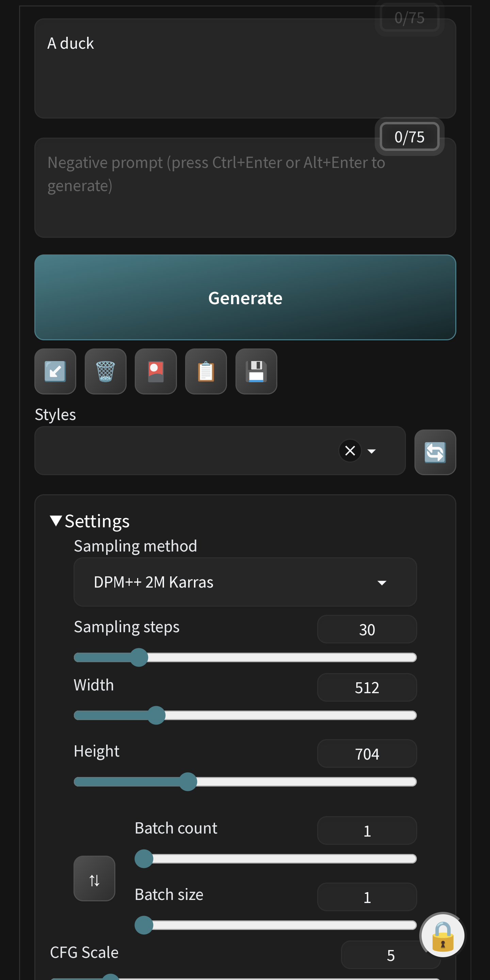The height and width of the screenshot is (980, 490).
Task: Open the Styles dropdown arrow
Action: pyautogui.click(x=371, y=451)
